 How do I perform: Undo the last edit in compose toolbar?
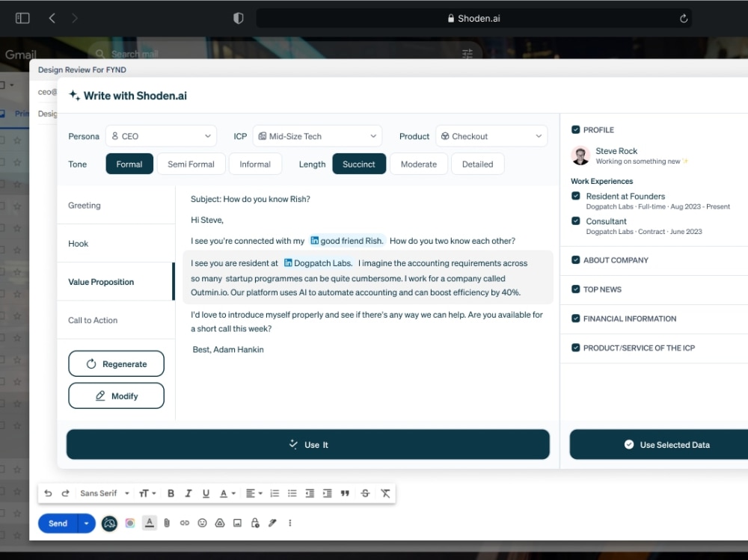coord(48,493)
